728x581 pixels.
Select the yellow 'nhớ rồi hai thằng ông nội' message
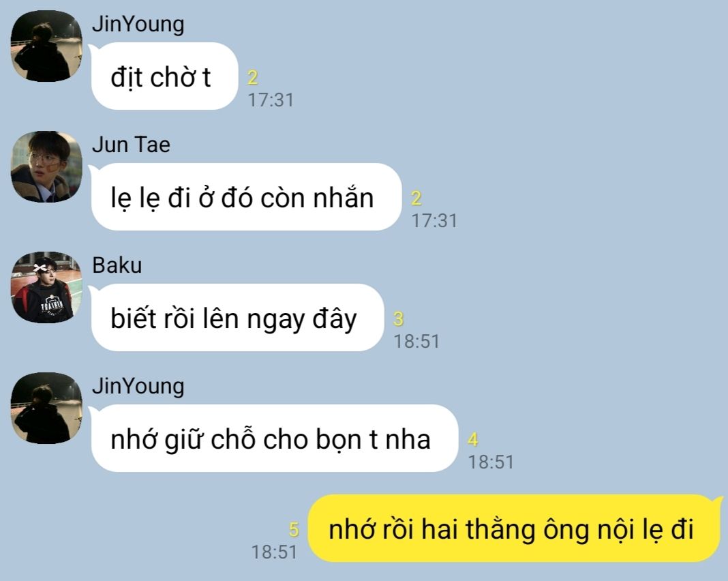point(515,528)
